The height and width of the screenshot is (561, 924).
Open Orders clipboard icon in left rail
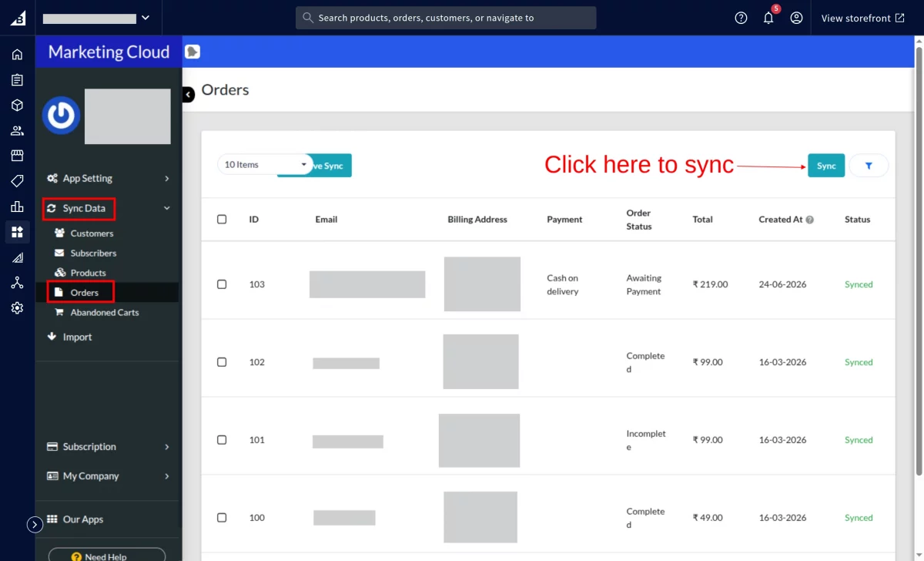coord(17,80)
